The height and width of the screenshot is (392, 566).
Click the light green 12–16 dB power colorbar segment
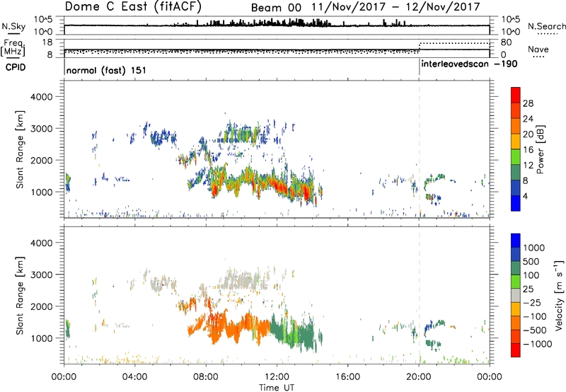pyautogui.click(x=516, y=157)
